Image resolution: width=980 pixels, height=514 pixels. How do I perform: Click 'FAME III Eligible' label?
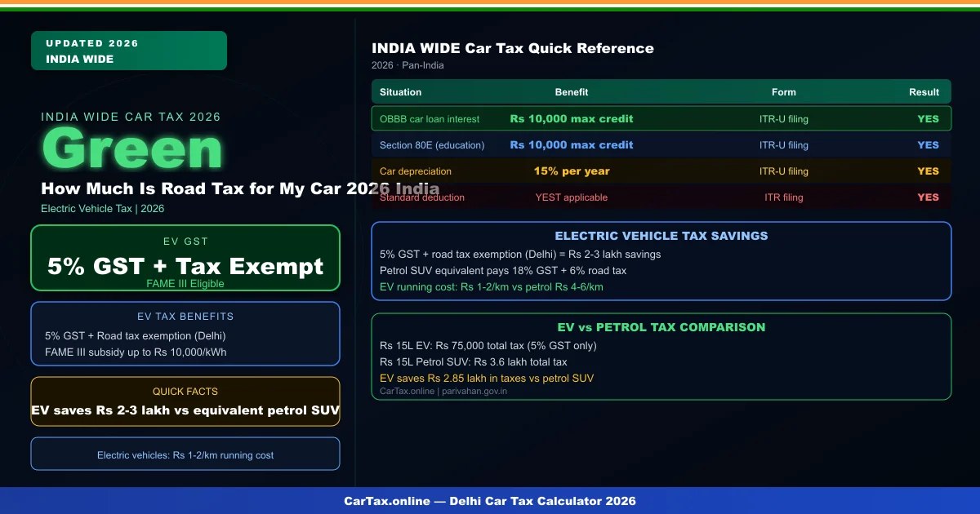(x=185, y=284)
